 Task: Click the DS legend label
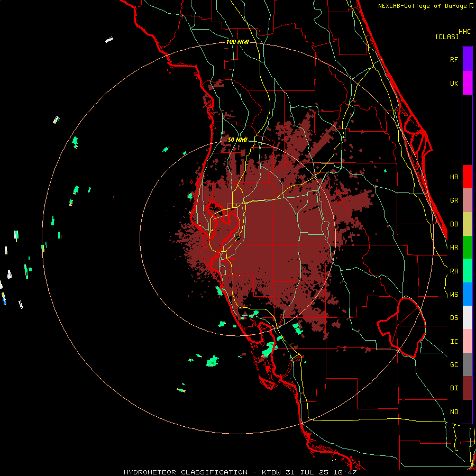(x=454, y=317)
